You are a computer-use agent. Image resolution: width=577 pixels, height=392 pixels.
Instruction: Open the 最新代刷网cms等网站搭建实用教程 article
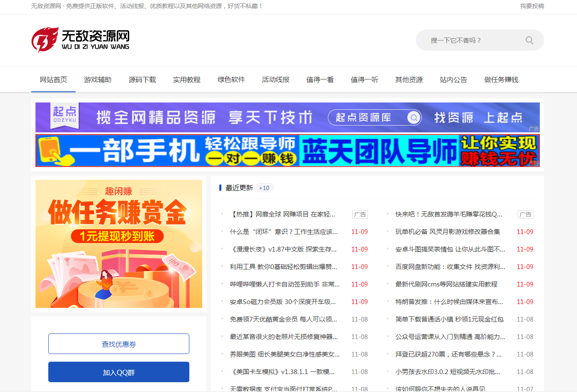click(x=446, y=284)
